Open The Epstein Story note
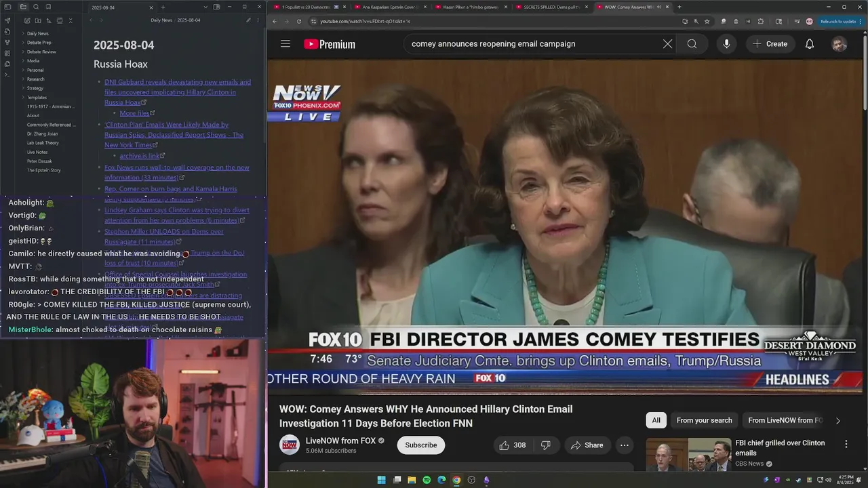The image size is (868, 488). 43,170
